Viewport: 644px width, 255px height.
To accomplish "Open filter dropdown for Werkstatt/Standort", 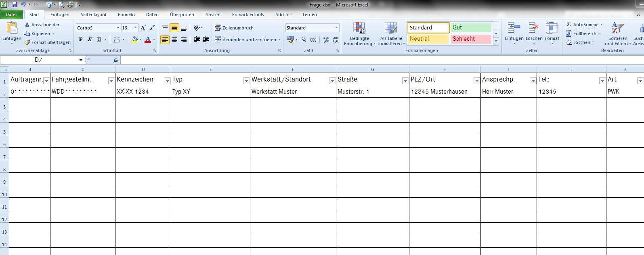I will 332,81.
